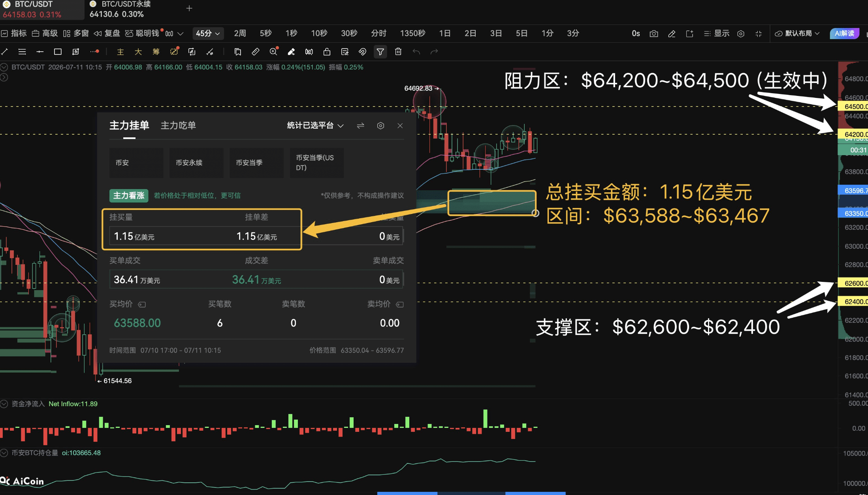The width and height of the screenshot is (868, 495).
Task: Click the 62600.0 yellow price label
Action: coord(853,283)
